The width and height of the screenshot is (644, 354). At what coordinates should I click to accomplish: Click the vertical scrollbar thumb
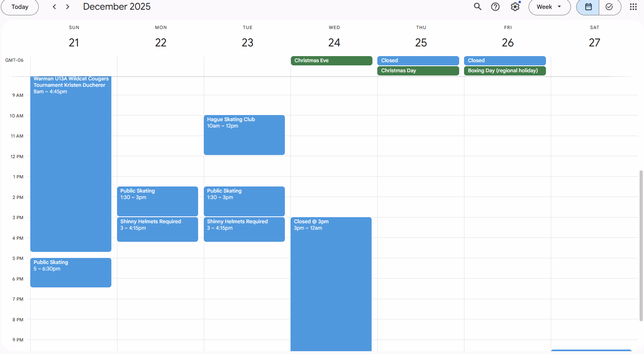[x=641, y=245]
